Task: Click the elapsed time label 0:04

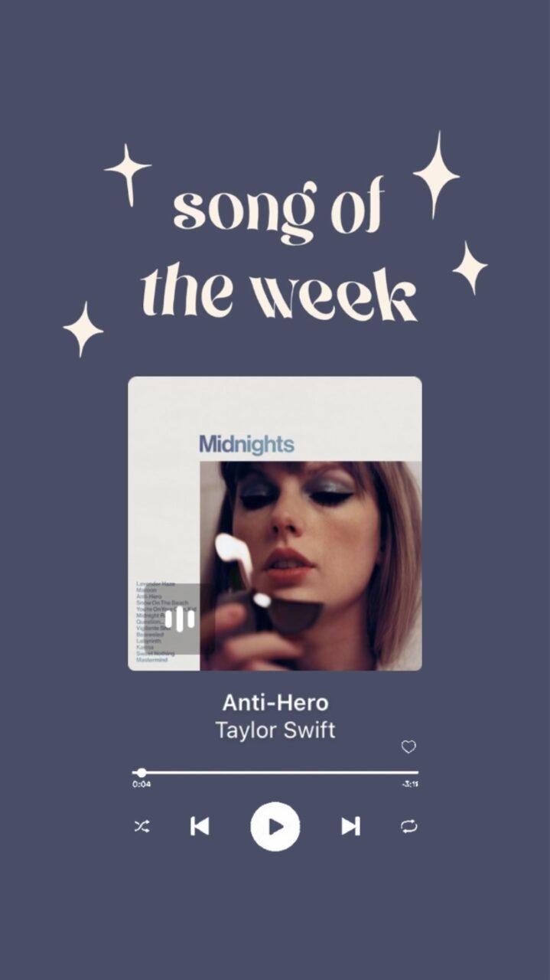Action: pyautogui.click(x=142, y=784)
